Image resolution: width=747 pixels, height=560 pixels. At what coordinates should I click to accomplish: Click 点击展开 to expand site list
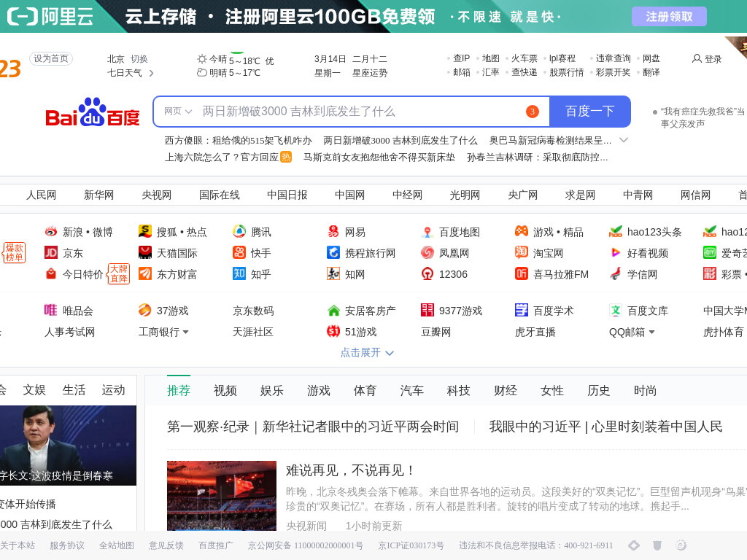pos(367,352)
